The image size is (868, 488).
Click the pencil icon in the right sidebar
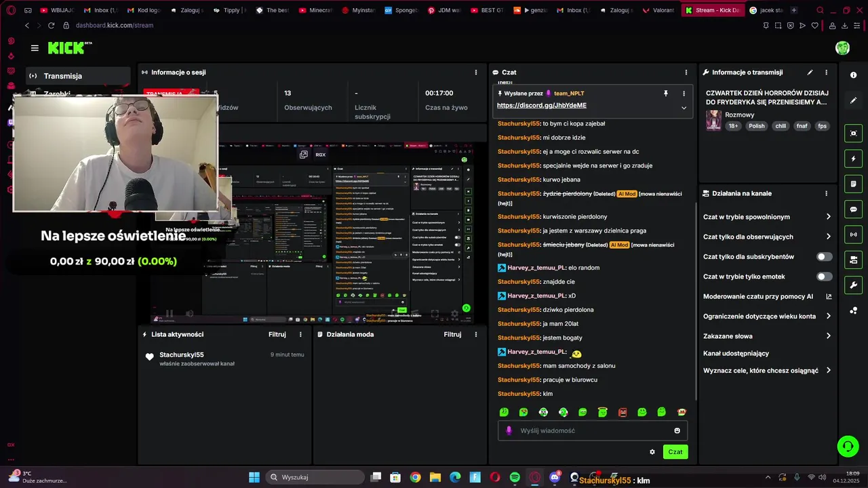[x=853, y=100]
